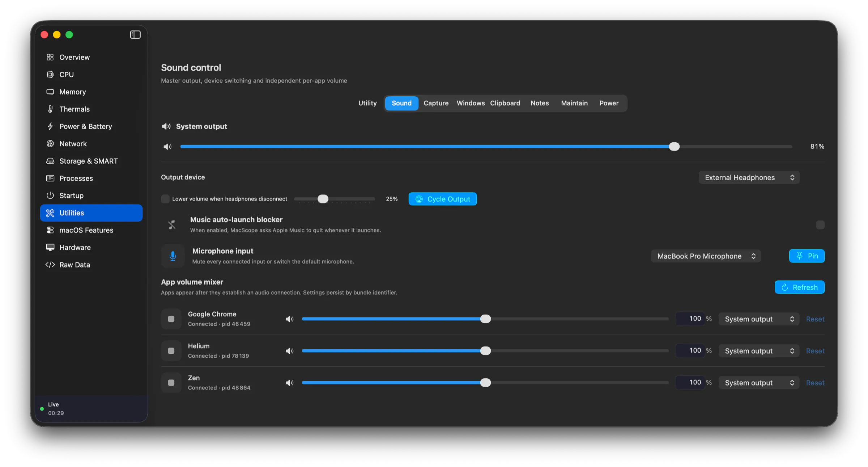Click the System output heading speaker icon
Image resolution: width=868 pixels, height=467 pixels.
(x=166, y=126)
